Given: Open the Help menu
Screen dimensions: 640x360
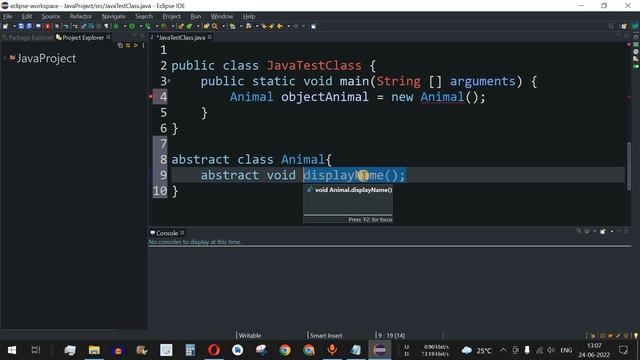Looking at the screenshot, I should point(249,16).
